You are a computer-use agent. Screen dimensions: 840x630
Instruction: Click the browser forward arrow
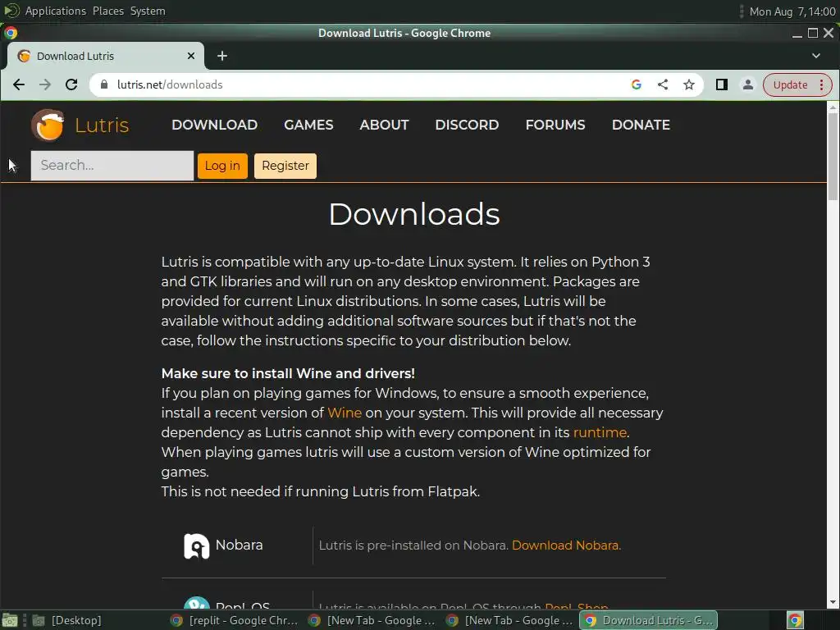pos(45,84)
